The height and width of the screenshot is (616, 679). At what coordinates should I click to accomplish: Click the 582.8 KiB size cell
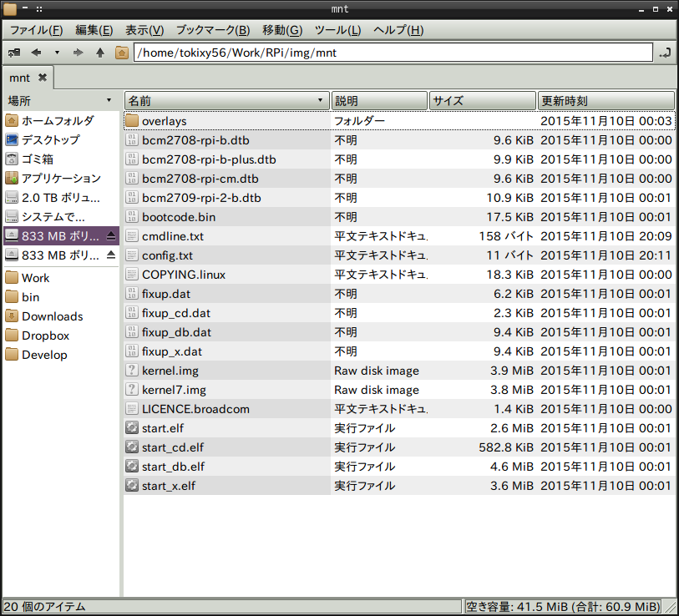coord(506,447)
